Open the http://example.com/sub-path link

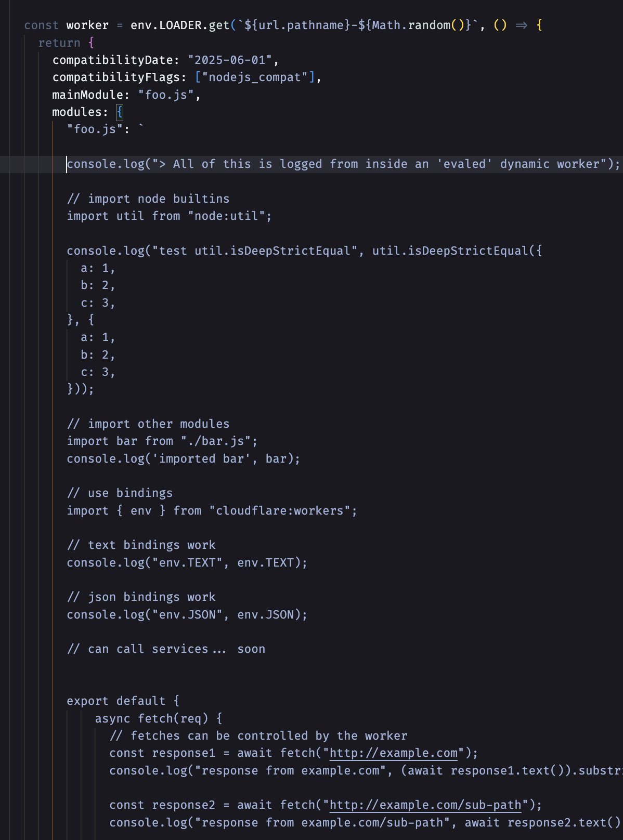(425, 805)
